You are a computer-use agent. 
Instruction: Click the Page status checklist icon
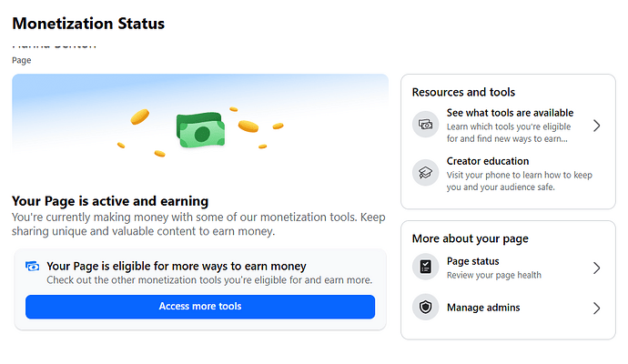click(425, 267)
